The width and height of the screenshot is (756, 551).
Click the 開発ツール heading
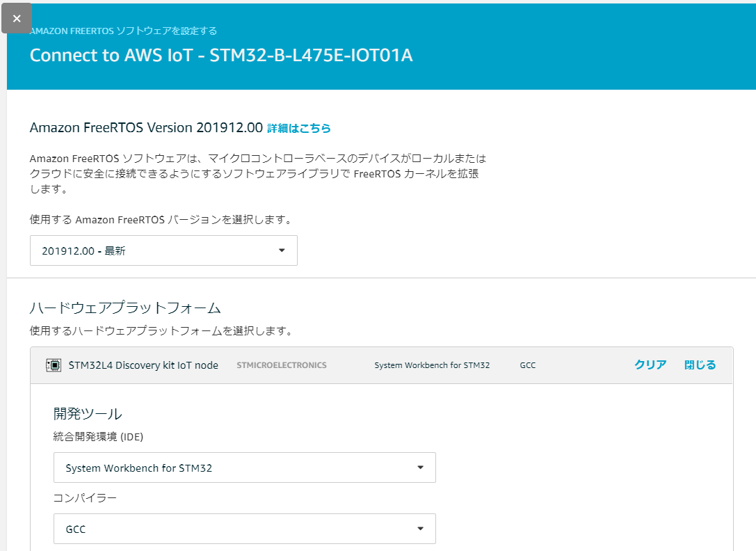[x=88, y=413]
